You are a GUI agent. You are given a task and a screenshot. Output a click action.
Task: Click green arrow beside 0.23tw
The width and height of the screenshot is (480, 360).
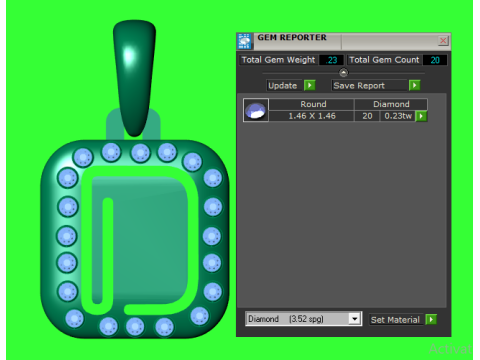tap(422, 116)
